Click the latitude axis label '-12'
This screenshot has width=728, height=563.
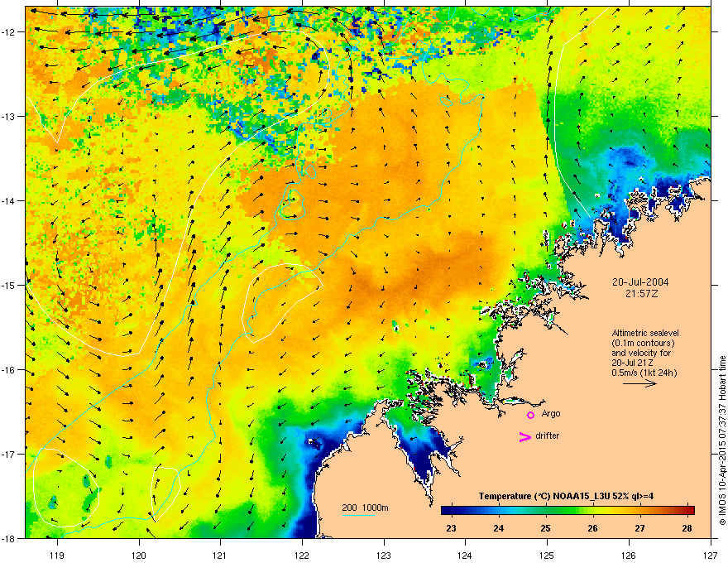pos(9,32)
